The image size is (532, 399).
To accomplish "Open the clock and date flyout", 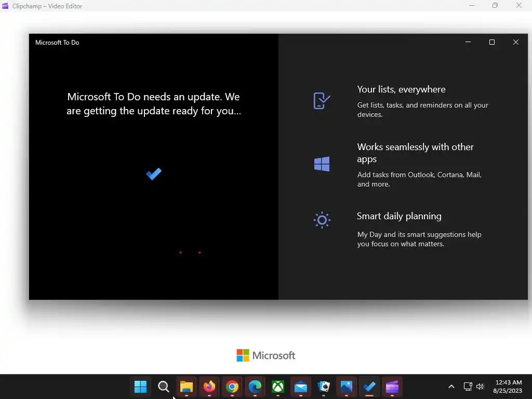I will [x=508, y=387].
